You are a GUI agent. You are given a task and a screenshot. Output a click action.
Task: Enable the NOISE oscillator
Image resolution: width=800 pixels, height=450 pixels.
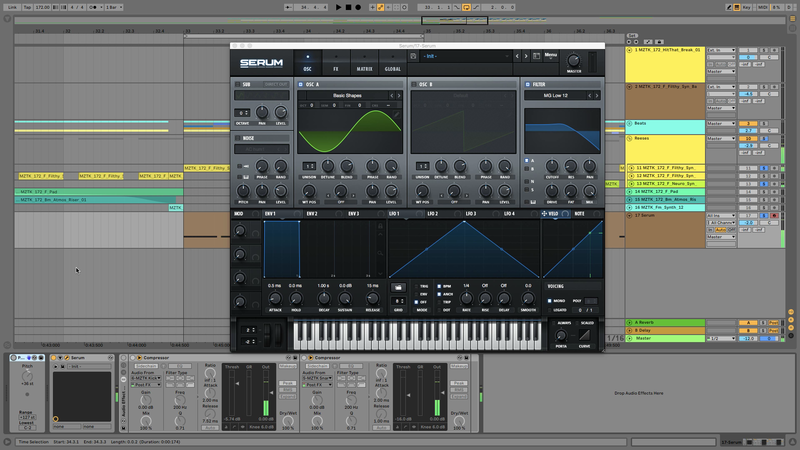pos(237,138)
